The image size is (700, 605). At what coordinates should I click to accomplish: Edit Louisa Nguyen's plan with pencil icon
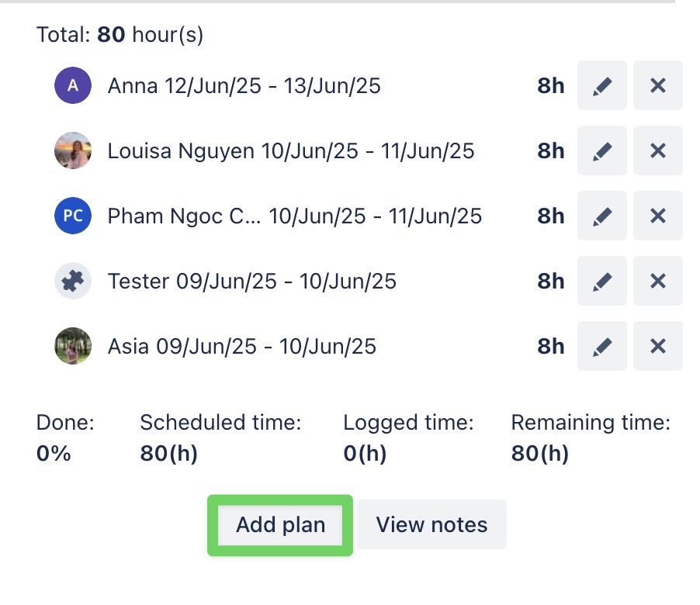coord(601,150)
